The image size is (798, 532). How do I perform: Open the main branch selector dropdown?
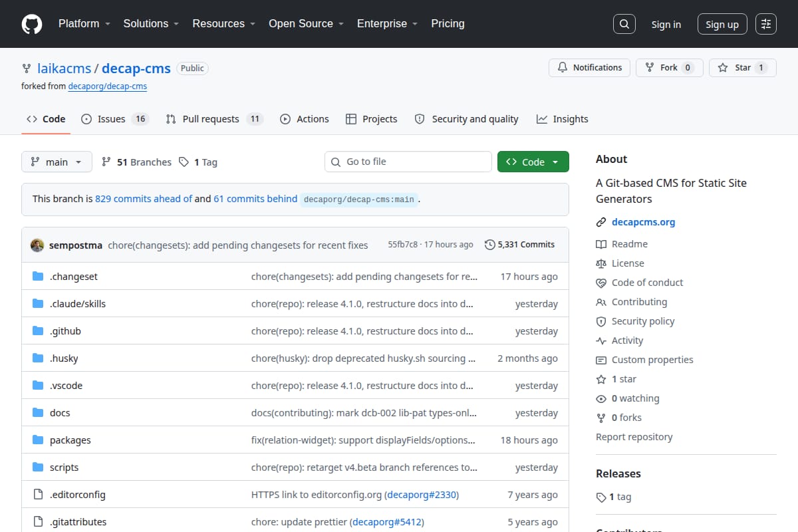57,162
